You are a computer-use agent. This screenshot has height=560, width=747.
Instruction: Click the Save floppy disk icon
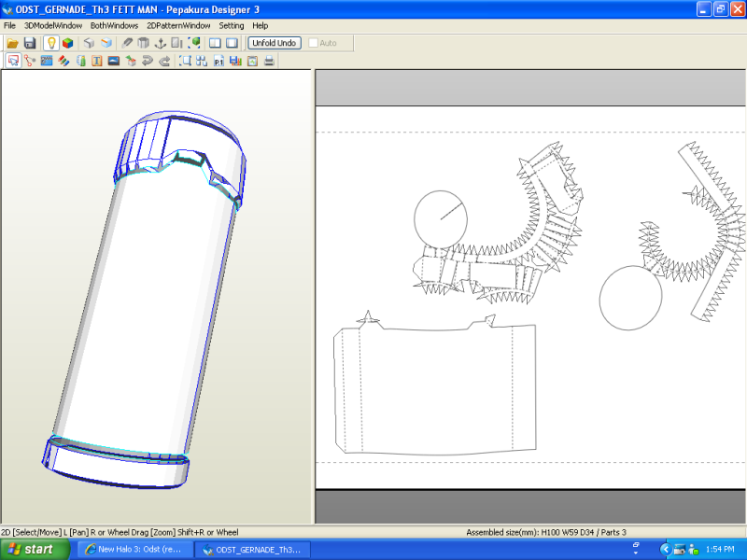29,43
